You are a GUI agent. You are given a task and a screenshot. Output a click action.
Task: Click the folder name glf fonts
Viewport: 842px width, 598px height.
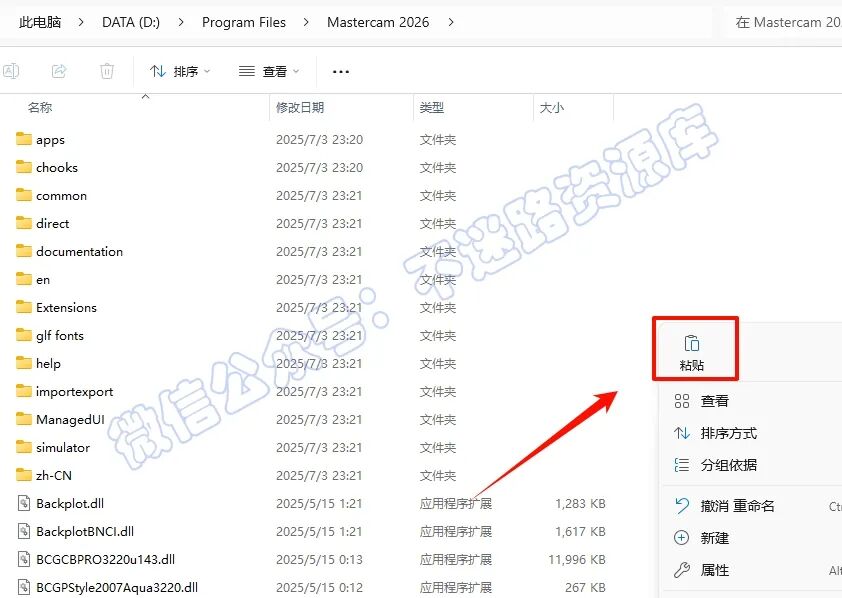pos(60,336)
